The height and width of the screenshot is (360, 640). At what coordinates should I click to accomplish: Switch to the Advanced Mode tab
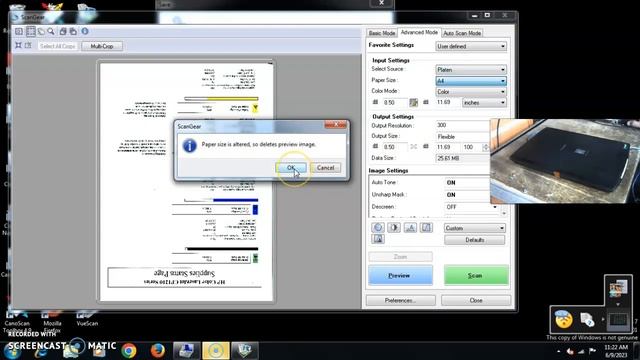[419, 32]
